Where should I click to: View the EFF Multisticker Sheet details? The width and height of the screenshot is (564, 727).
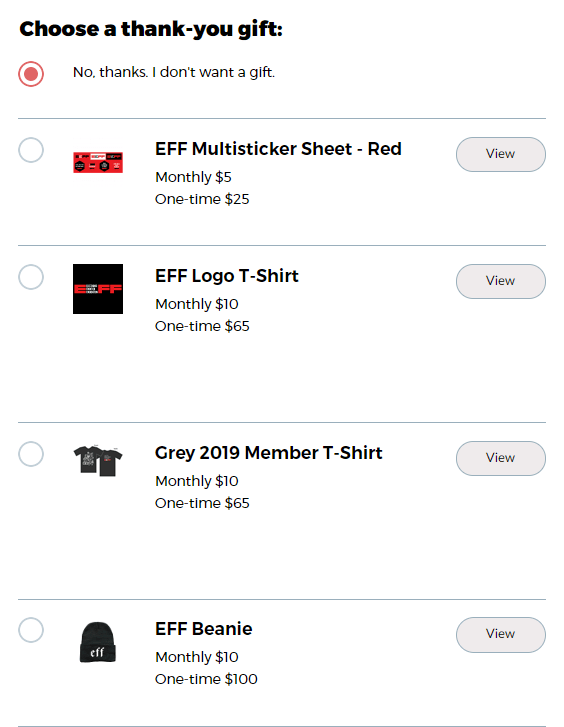tap(500, 154)
